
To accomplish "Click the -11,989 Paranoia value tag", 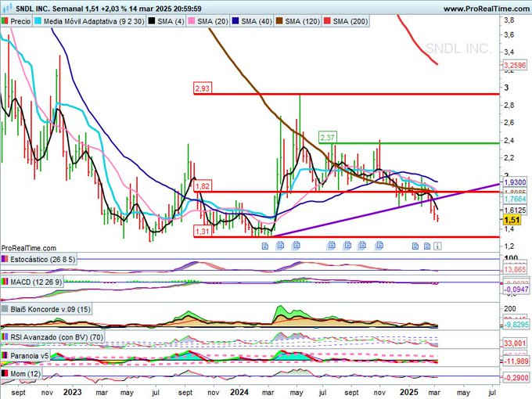I will pyautogui.click(x=516, y=361).
